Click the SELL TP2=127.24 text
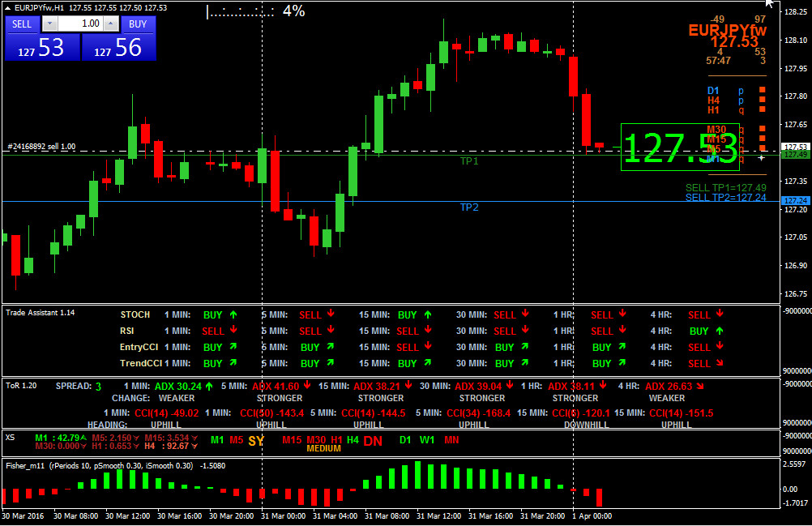 click(x=725, y=197)
